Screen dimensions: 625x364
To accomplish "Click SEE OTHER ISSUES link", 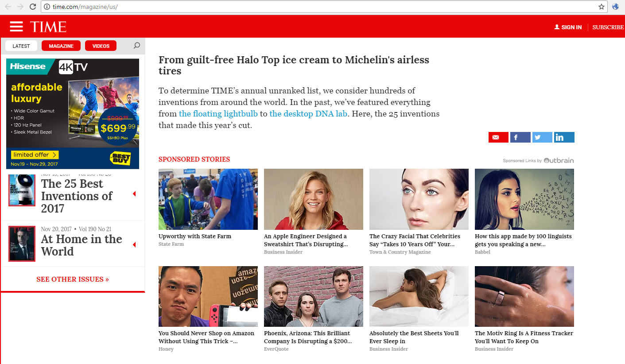I will coord(73,279).
